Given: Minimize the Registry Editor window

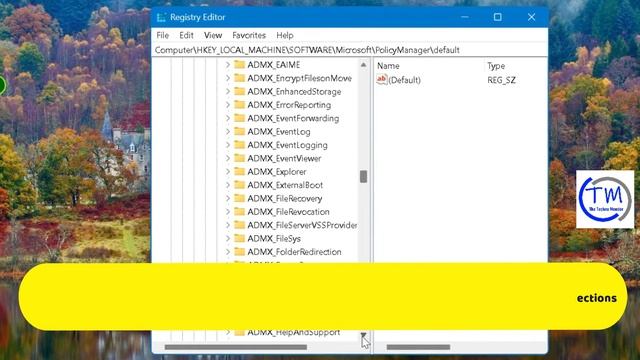Looking at the screenshot, I should click(464, 17).
